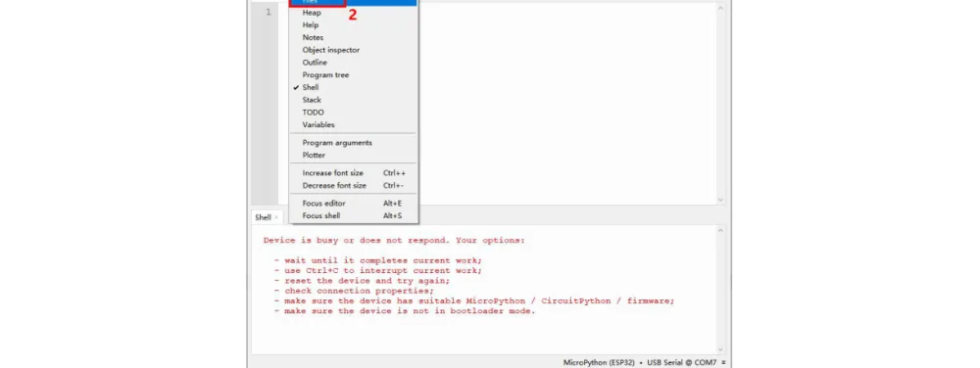Choose Increase font size
This screenshot has width=980, height=368.
(x=353, y=173)
